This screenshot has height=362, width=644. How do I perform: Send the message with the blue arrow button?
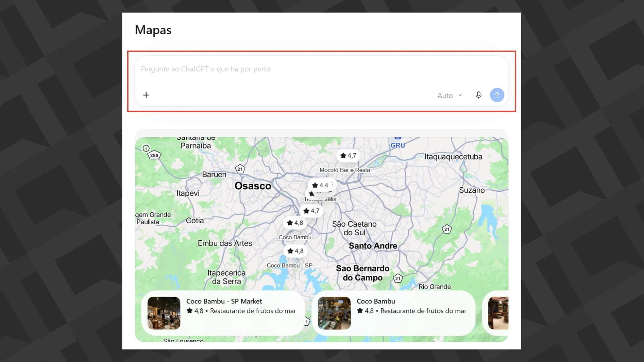[497, 95]
